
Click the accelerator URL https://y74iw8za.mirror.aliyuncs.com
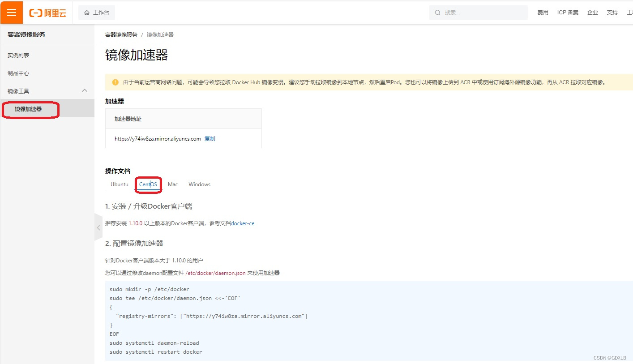click(158, 139)
